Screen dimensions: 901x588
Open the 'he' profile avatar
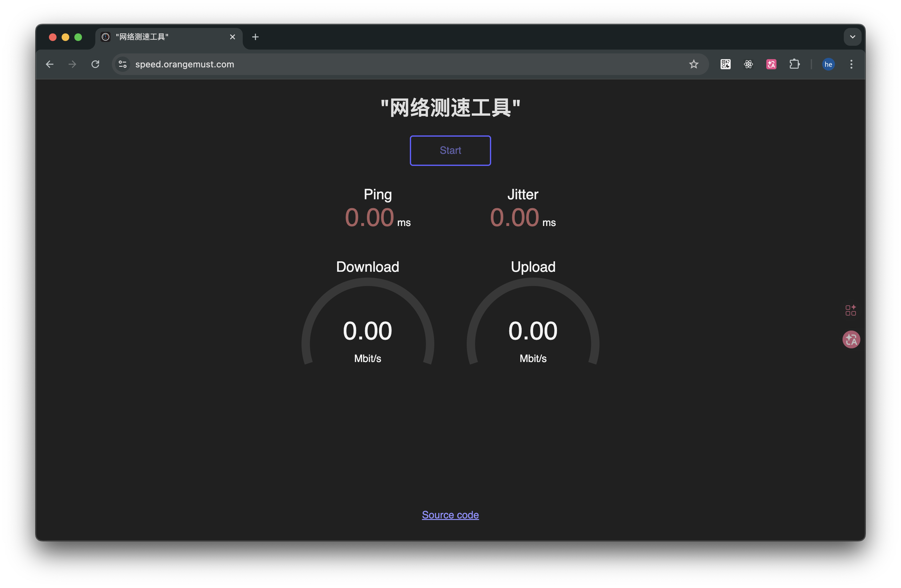pyautogui.click(x=828, y=64)
